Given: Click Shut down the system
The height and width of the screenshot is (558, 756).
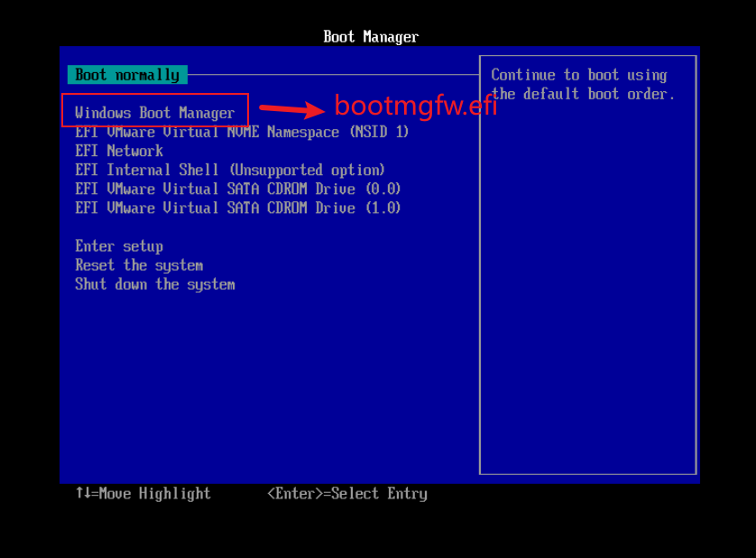Looking at the screenshot, I should click(155, 284).
